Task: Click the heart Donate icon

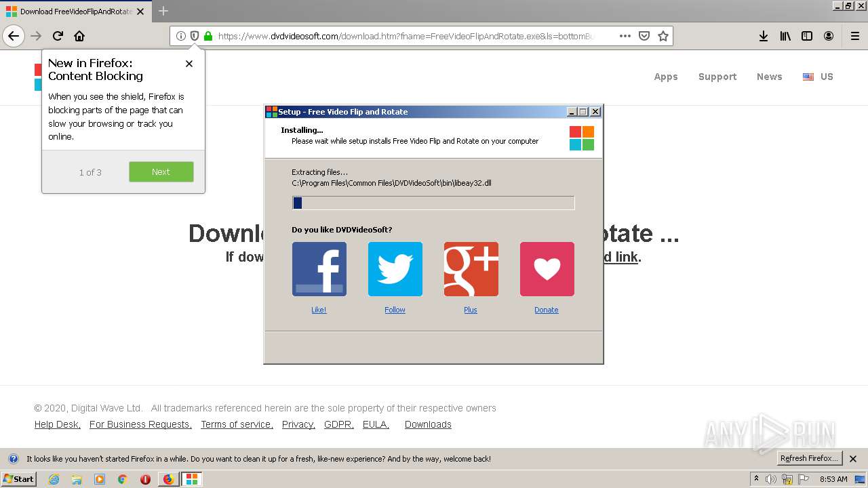Action: click(x=547, y=269)
